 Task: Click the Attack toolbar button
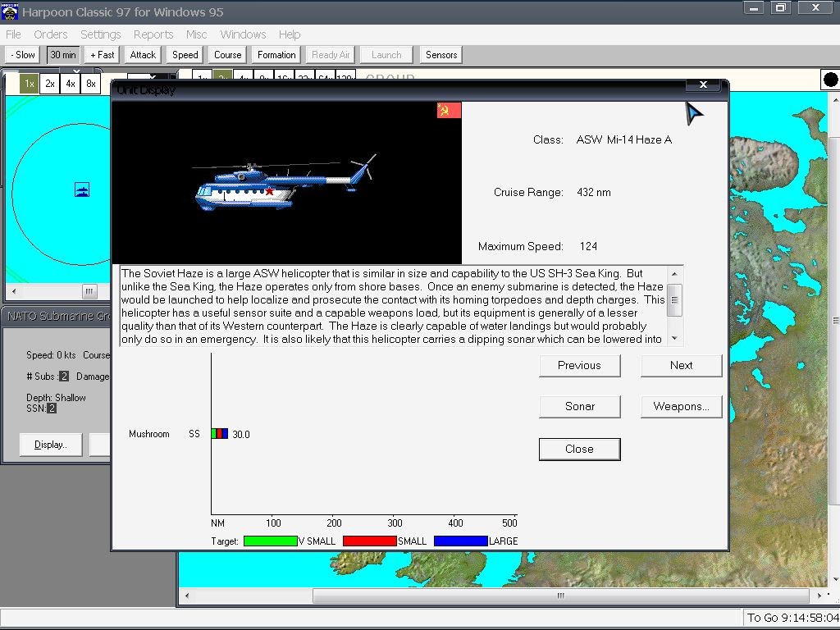tap(143, 55)
